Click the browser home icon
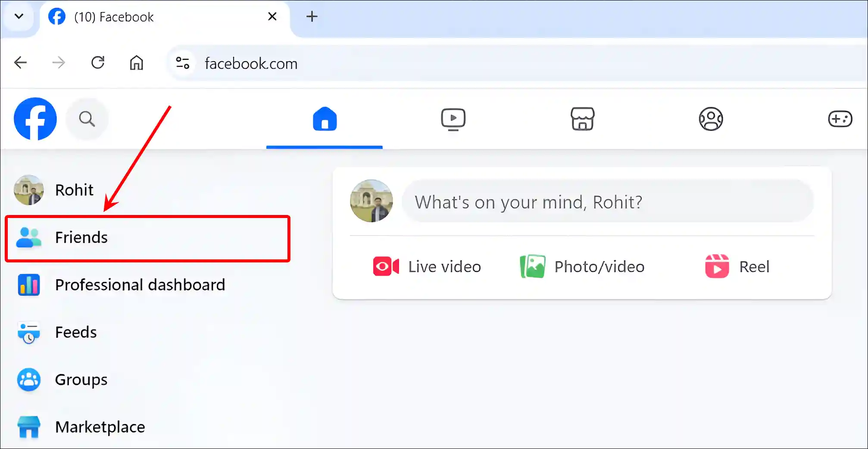Screen dimensions: 868x449 (x=137, y=63)
